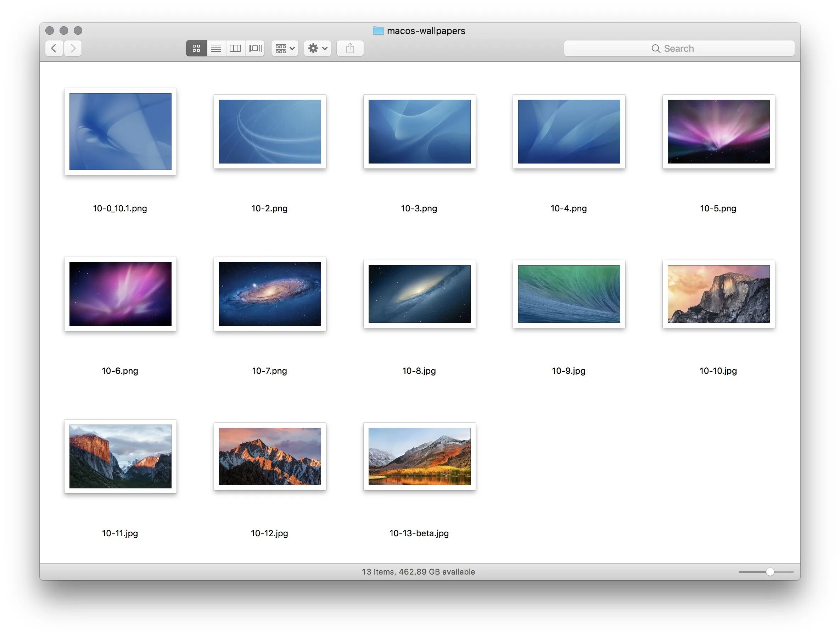Screen dimensions: 840x637
Task: Click the macos-wallpapers window title text
Action: (426, 31)
